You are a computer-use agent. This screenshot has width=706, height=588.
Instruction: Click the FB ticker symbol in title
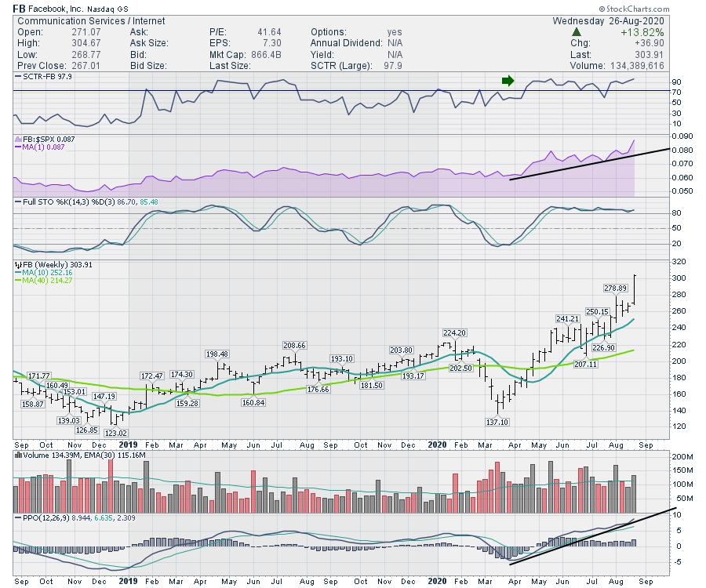click(21, 8)
